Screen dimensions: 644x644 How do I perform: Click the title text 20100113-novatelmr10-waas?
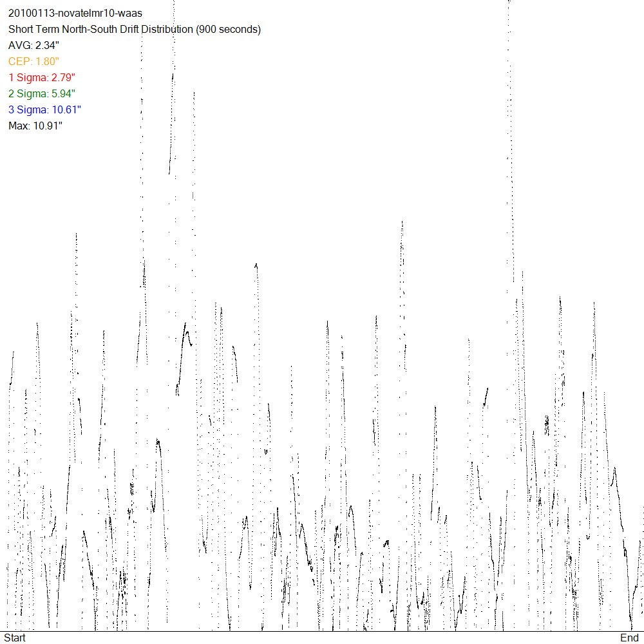click(75, 14)
